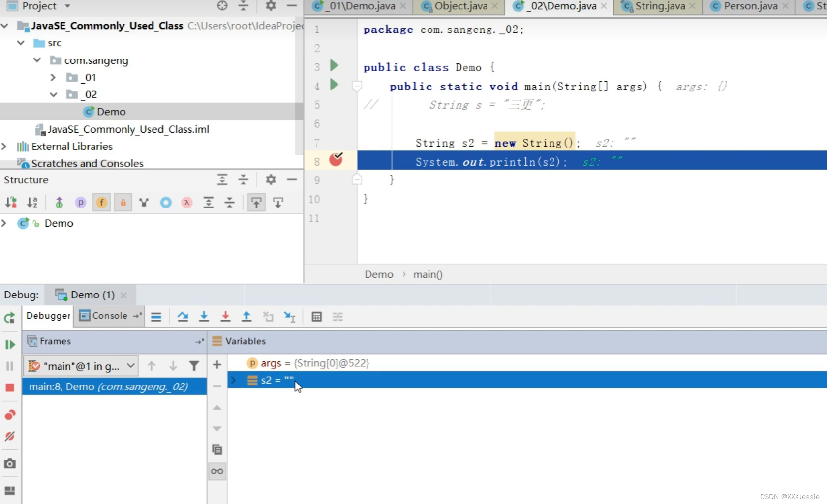
Task: Select main:8, Demo stack frame
Action: point(114,386)
